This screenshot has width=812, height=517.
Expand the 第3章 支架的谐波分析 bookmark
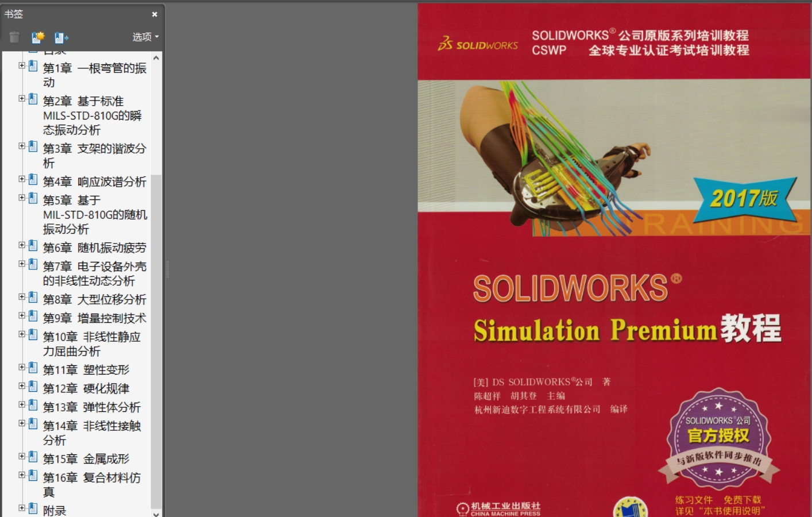point(22,146)
